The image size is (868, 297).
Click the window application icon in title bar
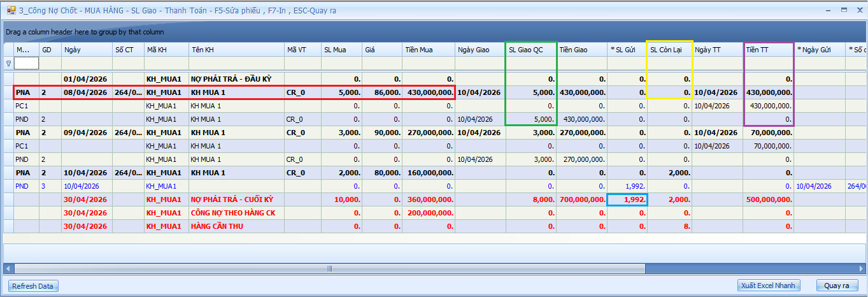11,10
